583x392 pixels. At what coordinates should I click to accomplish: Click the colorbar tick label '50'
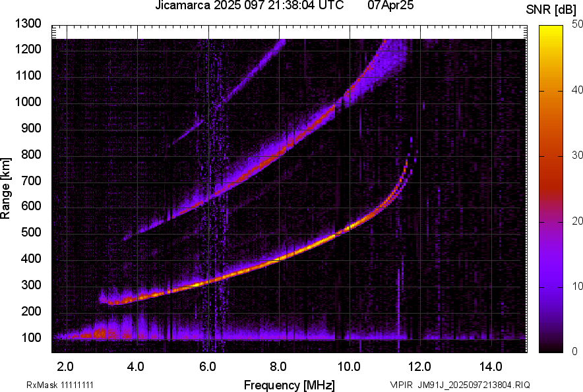(578, 24)
